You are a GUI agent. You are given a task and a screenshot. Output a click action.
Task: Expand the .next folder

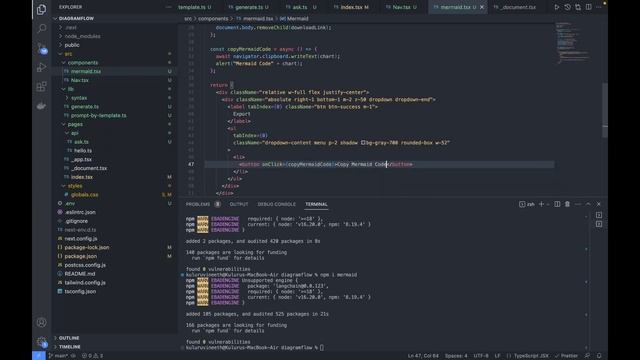71,27
